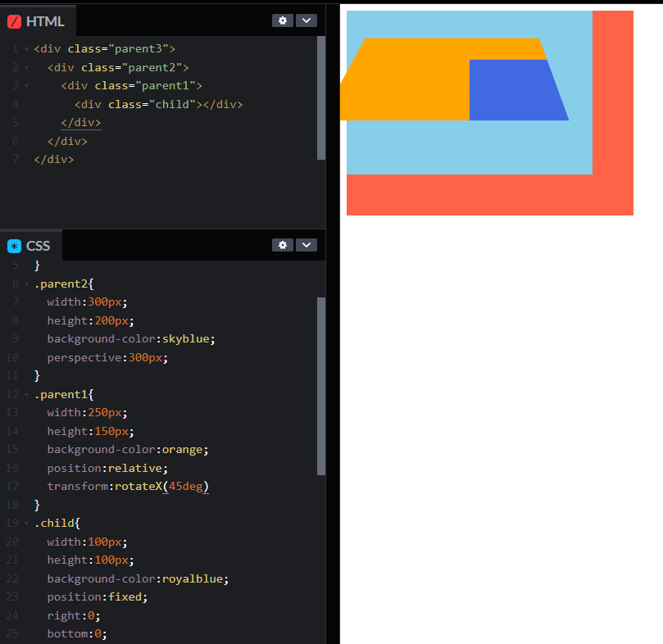Open HTML editor settings gear
Image resolution: width=663 pixels, height=644 pixels.
click(283, 20)
